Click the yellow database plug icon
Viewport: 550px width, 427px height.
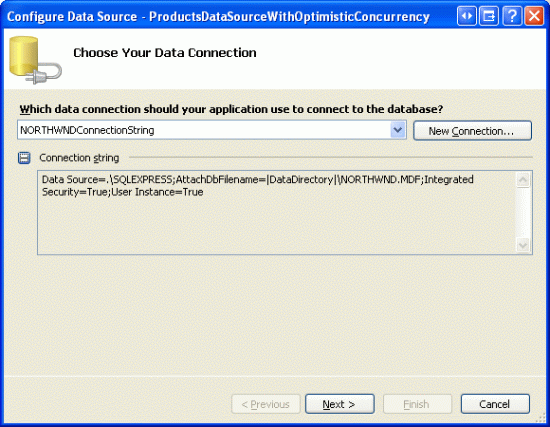click(35, 60)
